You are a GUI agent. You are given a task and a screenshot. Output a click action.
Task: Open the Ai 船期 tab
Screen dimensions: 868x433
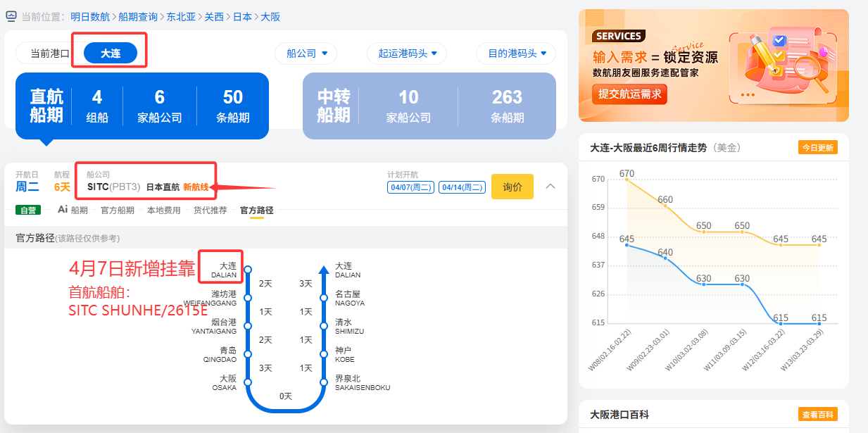pos(73,210)
